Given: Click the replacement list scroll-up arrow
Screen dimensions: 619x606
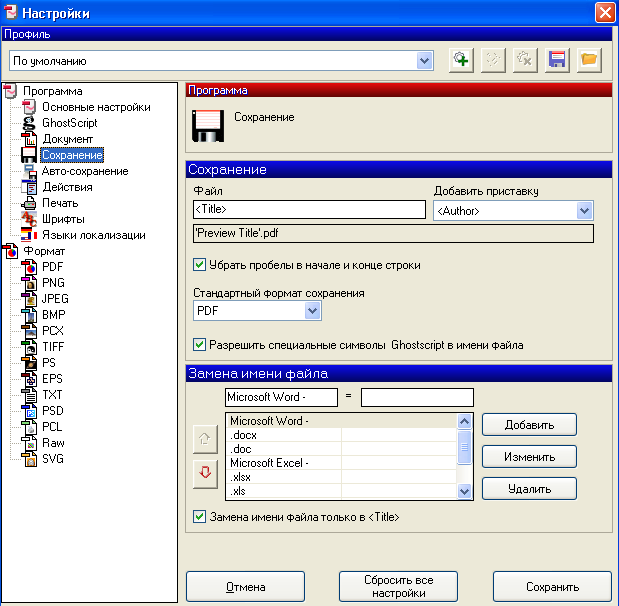Looking at the screenshot, I should pyautogui.click(x=465, y=422).
